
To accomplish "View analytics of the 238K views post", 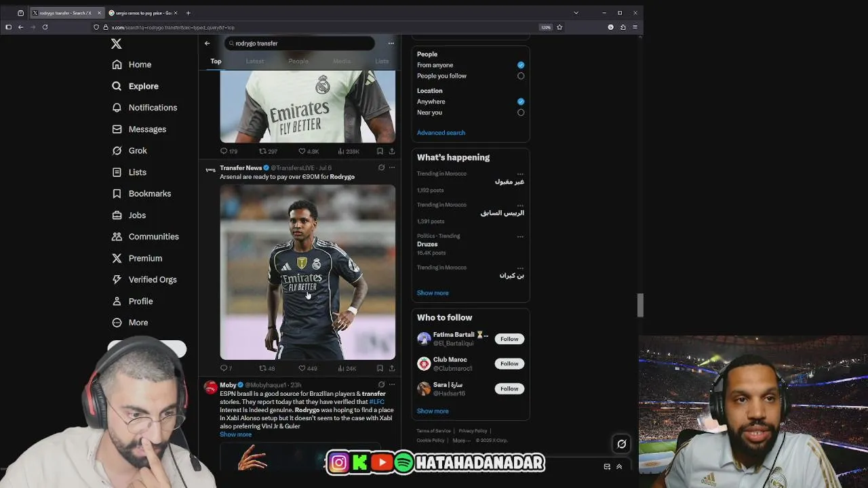I will click(349, 152).
